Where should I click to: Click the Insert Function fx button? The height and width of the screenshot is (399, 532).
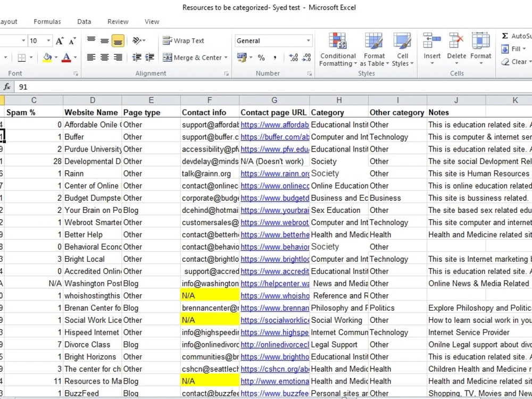tap(7, 87)
